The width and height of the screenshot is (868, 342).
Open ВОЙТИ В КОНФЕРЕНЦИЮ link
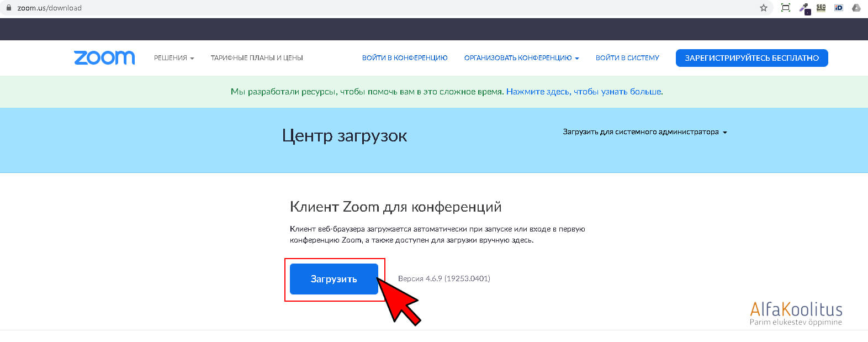[405, 58]
